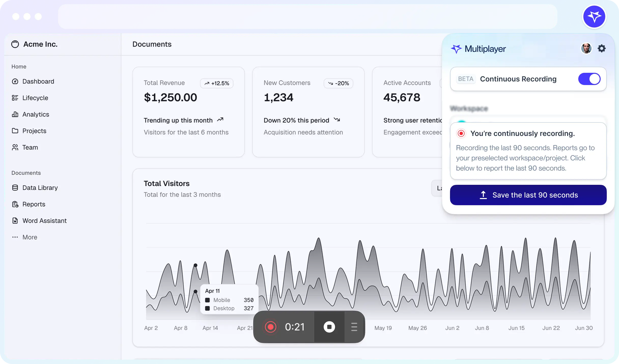Open the recording bar menu handle
The width and height of the screenshot is (619, 364).
354,327
